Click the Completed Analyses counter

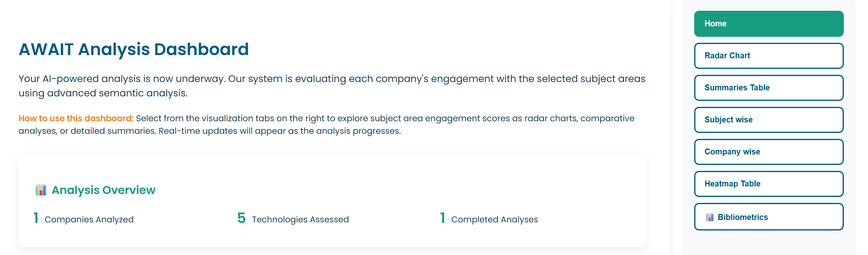pyautogui.click(x=495, y=219)
